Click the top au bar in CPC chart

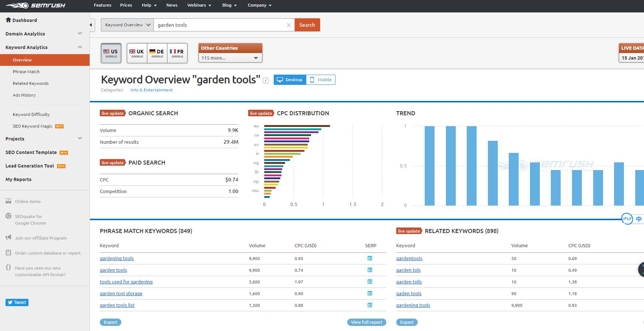pyautogui.click(x=297, y=126)
